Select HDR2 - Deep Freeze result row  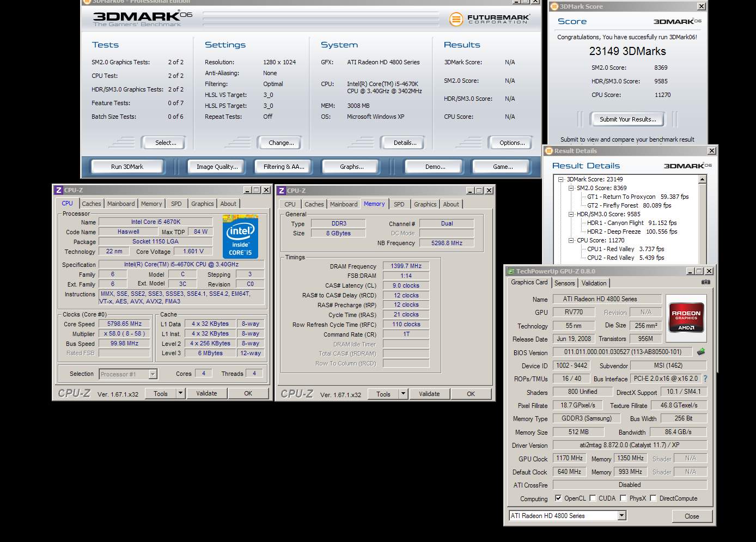pos(632,232)
